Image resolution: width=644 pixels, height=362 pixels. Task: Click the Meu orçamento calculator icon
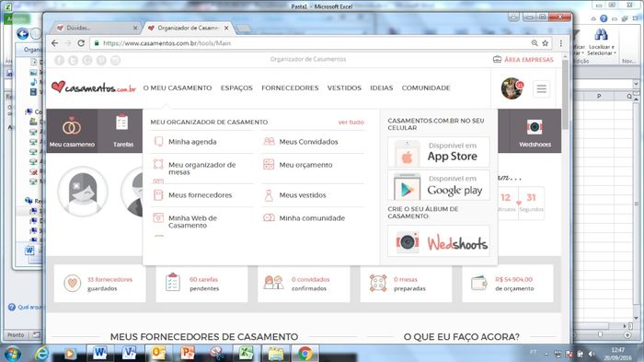(x=269, y=165)
